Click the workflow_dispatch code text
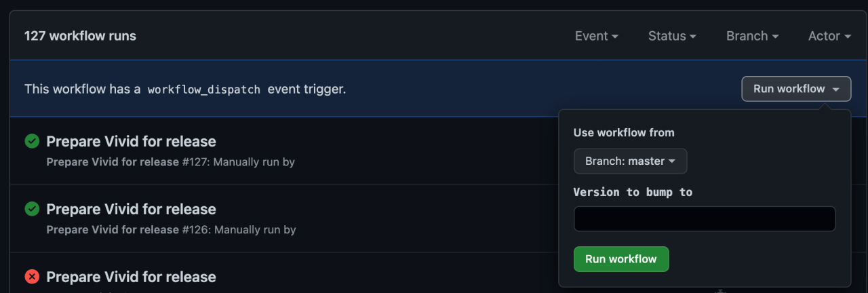 [x=204, y=89]
